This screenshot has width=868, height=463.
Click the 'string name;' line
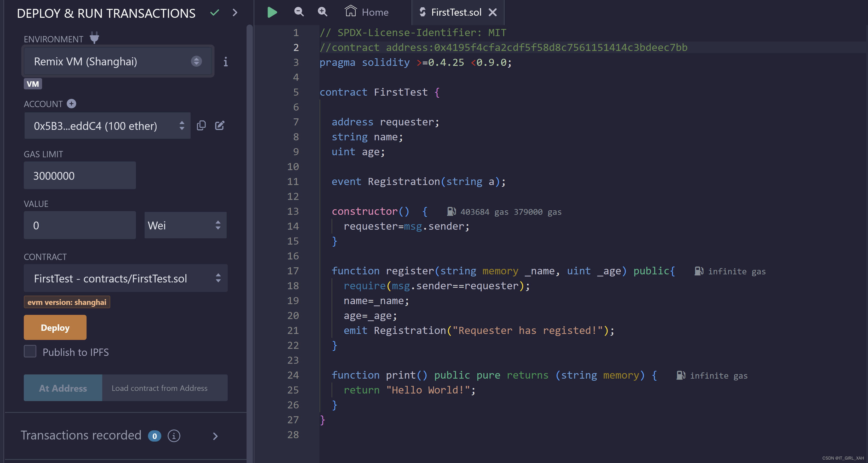click(367, 137)
